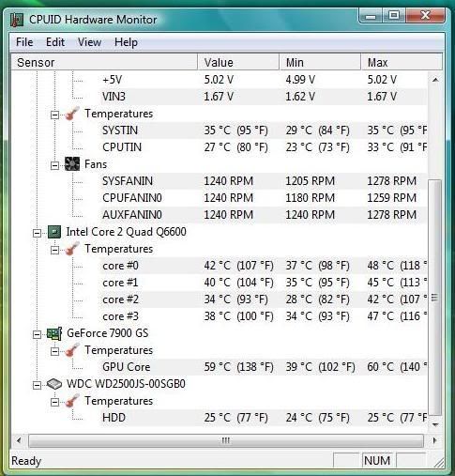Click the WDC WD2500JS hard drive icon
The width and height of the screenshot is (455, 476).
point(54,384)
